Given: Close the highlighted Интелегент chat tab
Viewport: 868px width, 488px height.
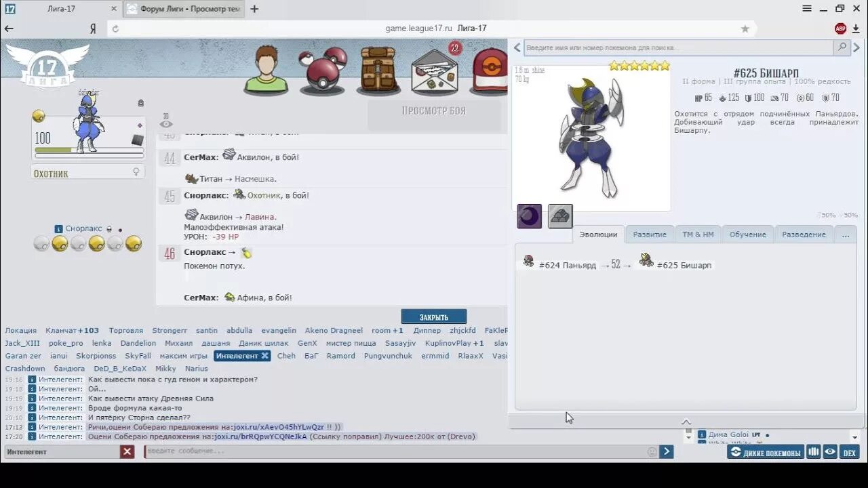Looking at the screenshot, I should (264, 356).
